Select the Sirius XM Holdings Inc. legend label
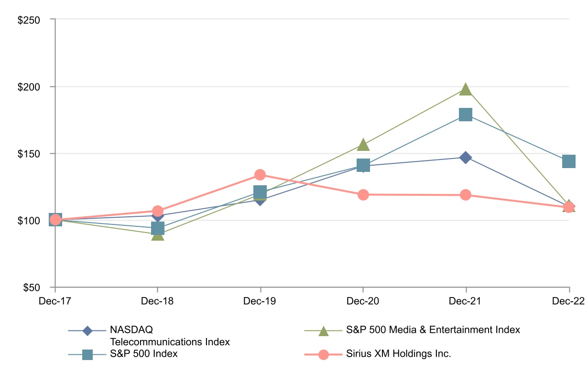The height and width of the screenshot is (382, 588). pyautogui.click(x=399, y=354)
